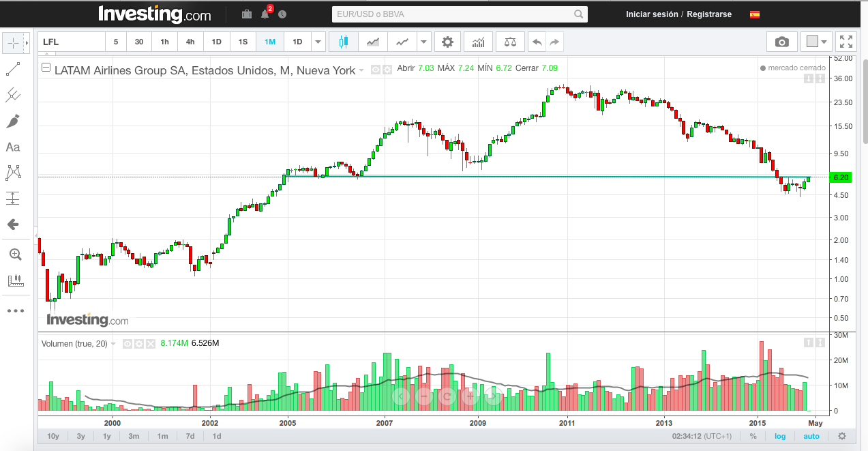Screen dimensions: 868x451
Task: Select the zoom-in magnifier tool
Action: click(x=14, y=254)
